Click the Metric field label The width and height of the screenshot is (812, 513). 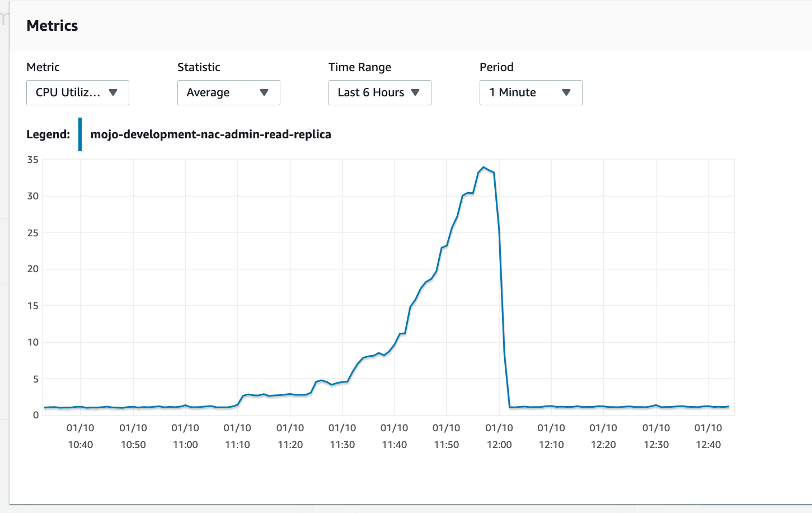click(x=43, y=67)
